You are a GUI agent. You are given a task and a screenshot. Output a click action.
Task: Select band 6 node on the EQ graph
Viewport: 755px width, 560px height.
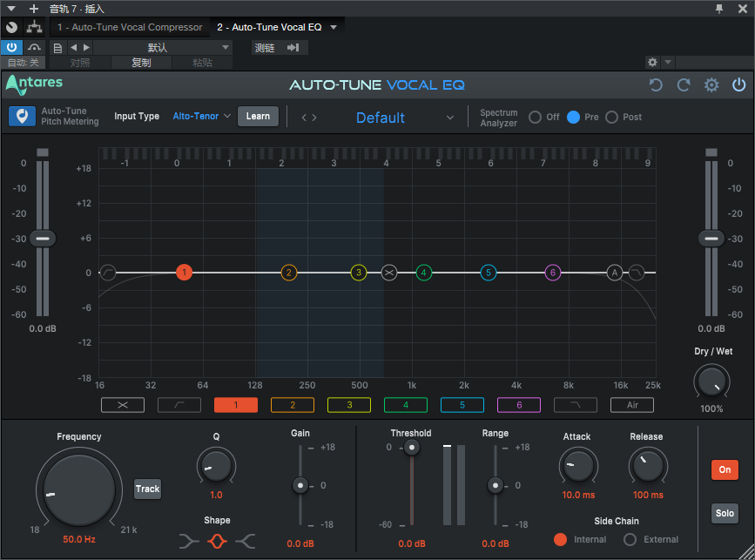553,273
